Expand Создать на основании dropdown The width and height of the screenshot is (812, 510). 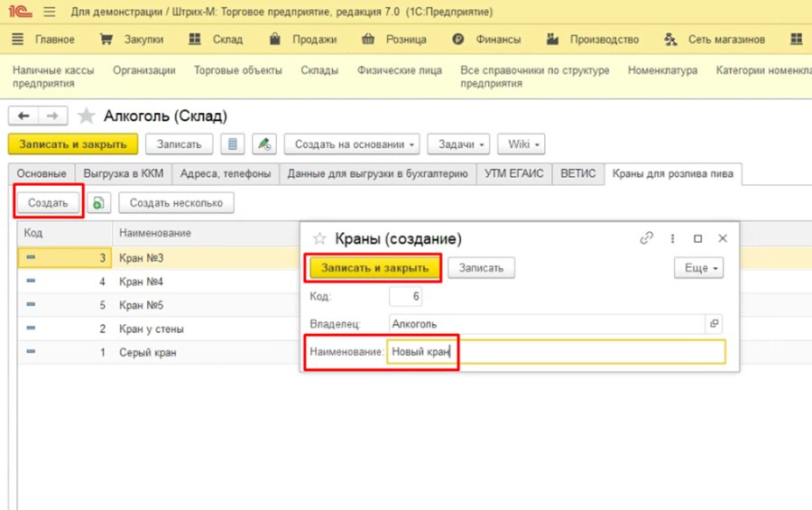click(x=352, y=144)
